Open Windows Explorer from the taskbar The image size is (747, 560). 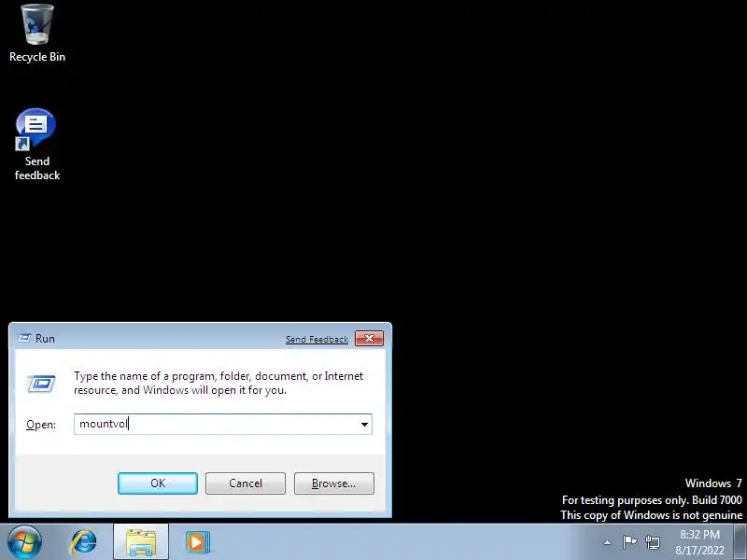coord(141,542)
